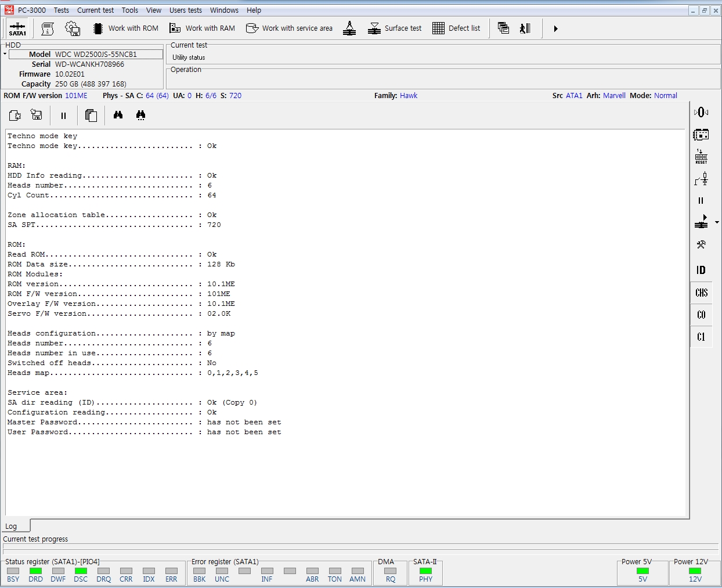Click the DRD status indicator
Image resolution: width=722 pixels, height=588 pixels.
35,575
